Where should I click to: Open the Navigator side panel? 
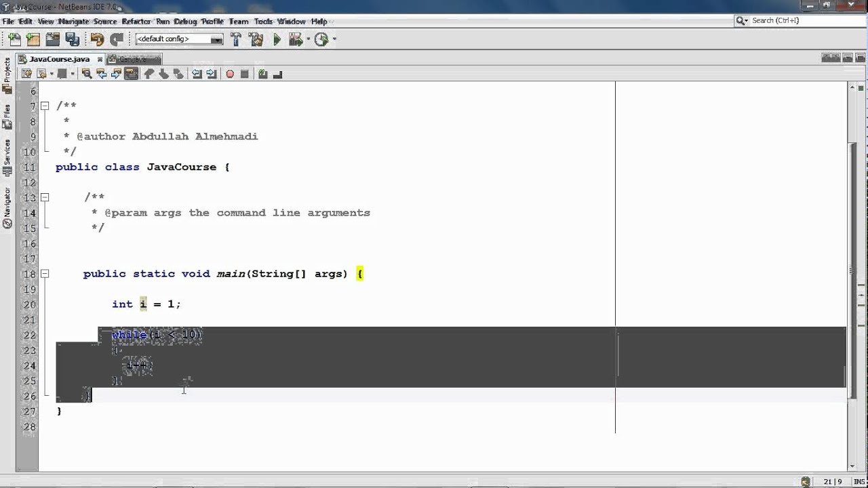point(7,207)
